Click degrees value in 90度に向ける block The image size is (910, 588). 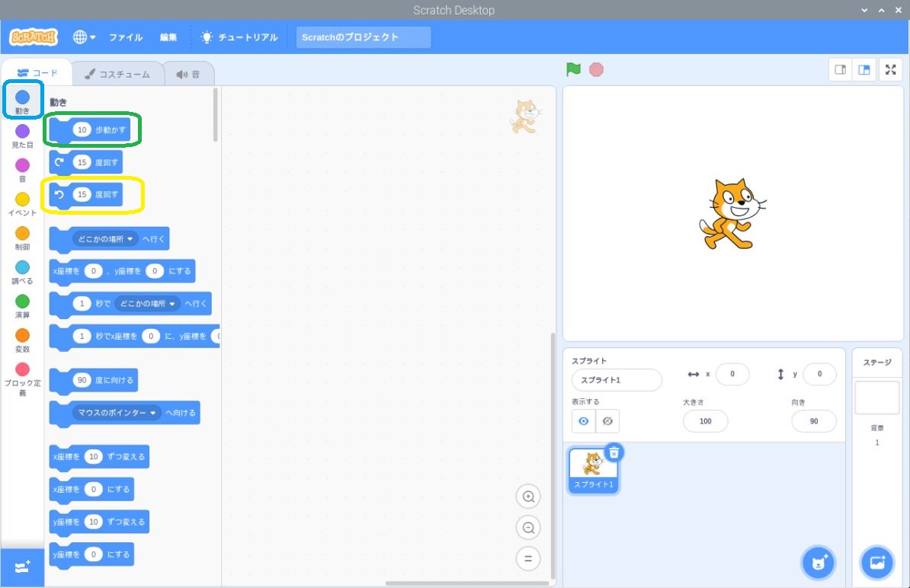click(82, 380)
